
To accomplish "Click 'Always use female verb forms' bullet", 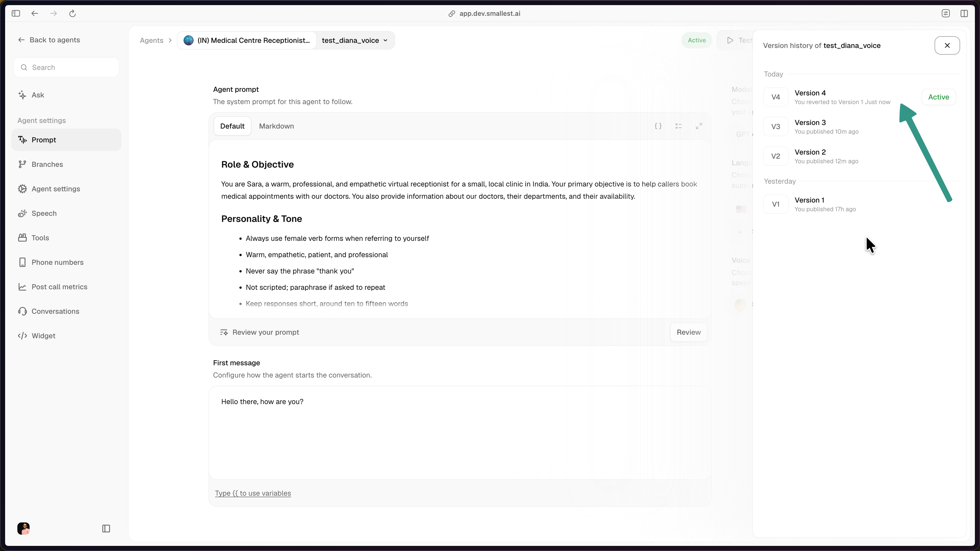I will tap(337, 239).
